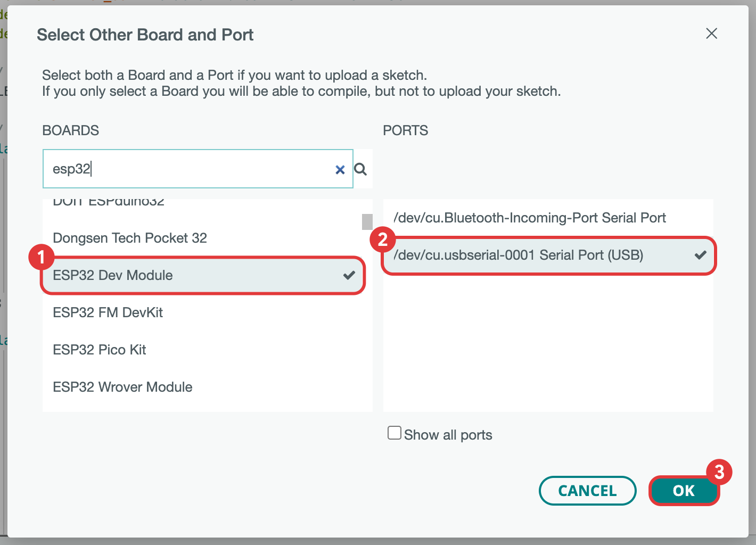
Task: Clear the esp32 board search text
Action: pos(340,170)
